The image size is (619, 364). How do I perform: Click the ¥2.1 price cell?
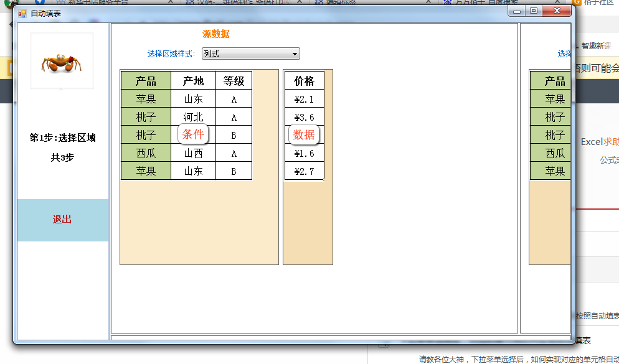click(x=305, y=99)
